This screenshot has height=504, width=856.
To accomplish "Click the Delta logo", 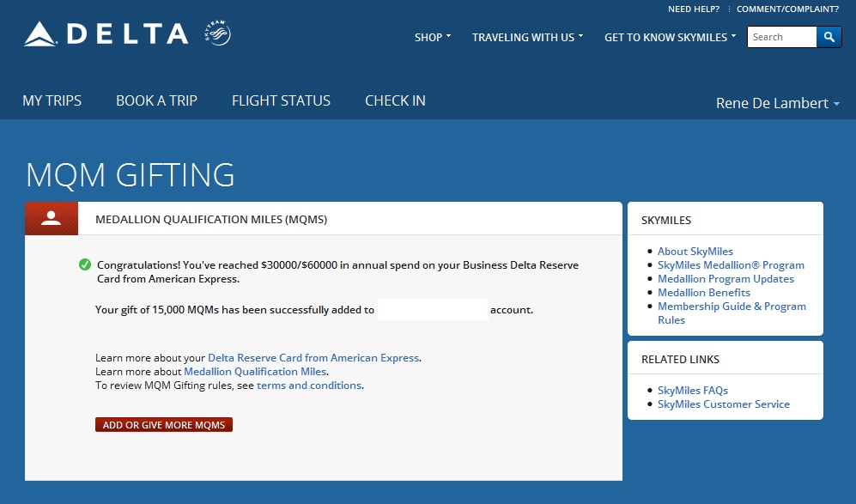I will [105, 33].
